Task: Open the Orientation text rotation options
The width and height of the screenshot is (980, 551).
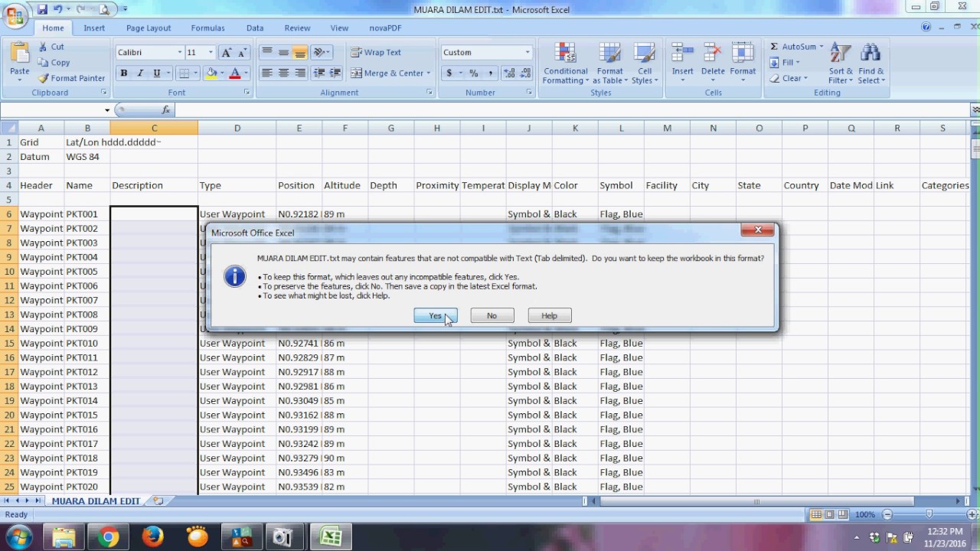Action: point(322,52)
